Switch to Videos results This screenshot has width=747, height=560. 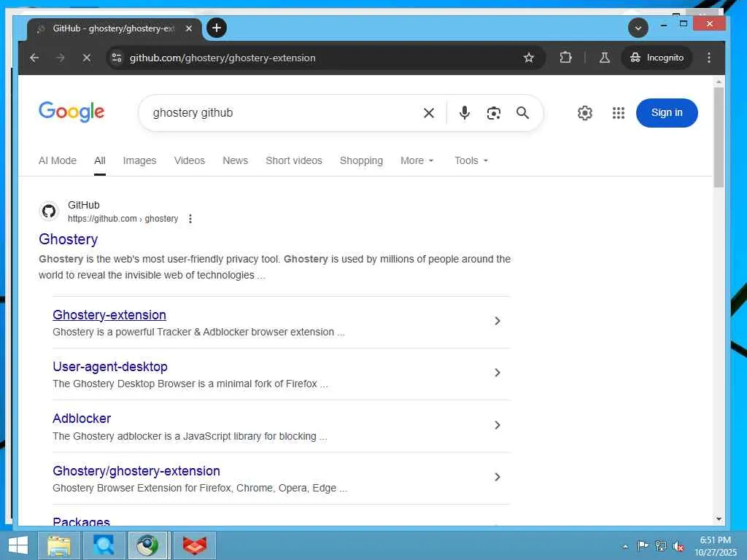pos(190,160)
